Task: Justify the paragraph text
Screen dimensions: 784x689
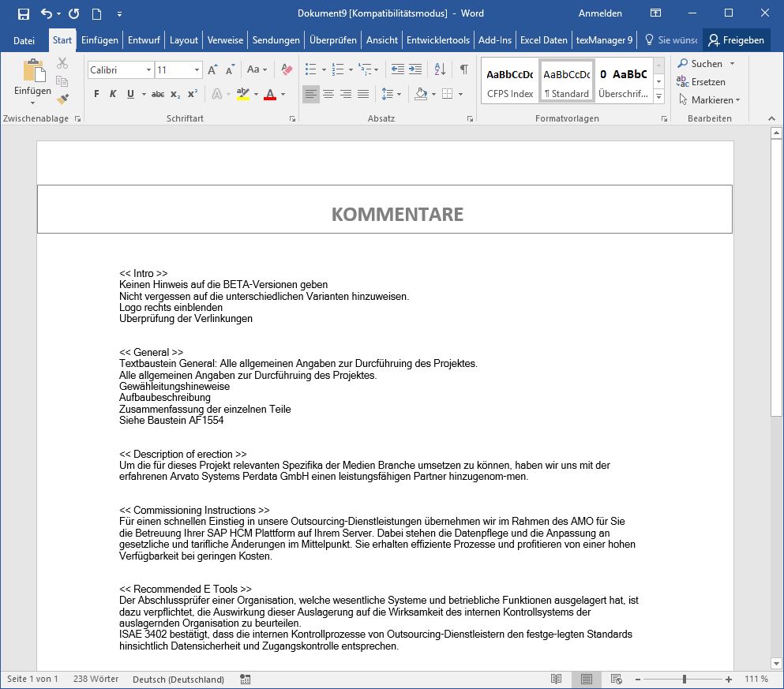Action: pyautogui.click(x=363, y=94)
